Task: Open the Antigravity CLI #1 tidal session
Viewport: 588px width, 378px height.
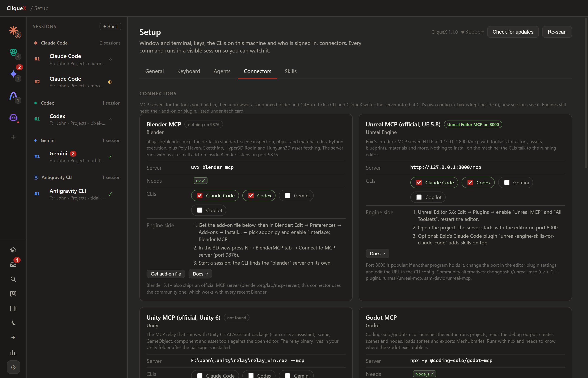Action: pos(77,194)
